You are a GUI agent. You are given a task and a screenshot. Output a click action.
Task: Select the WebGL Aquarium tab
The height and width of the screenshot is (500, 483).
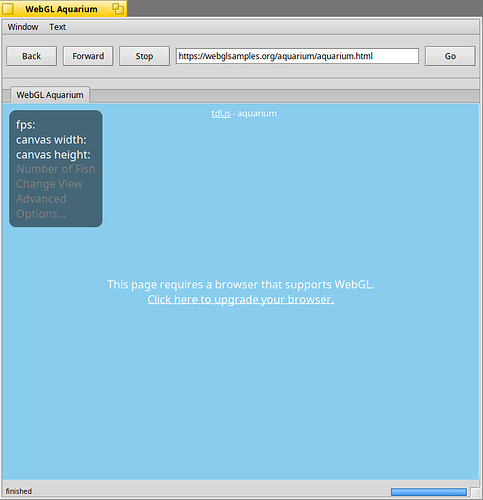[50, 95]
